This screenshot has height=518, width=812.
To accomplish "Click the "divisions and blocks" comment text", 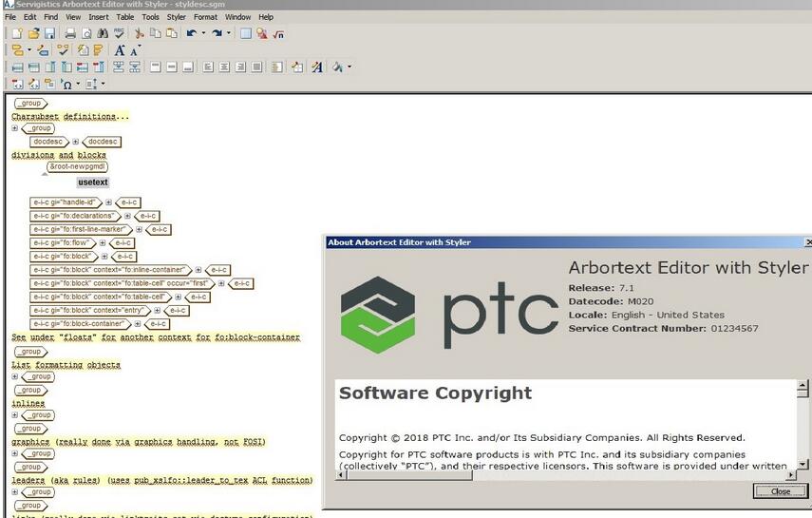I will (x=59, y=155).
